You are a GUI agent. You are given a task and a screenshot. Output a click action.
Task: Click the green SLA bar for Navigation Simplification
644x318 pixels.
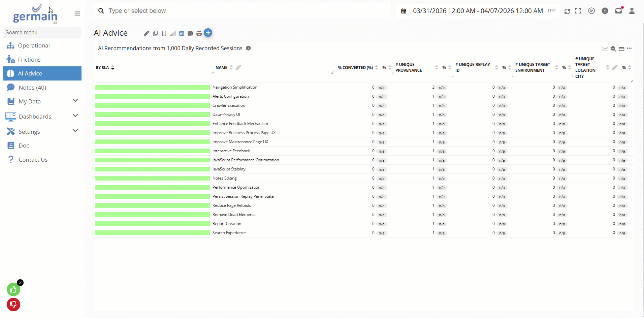click(x=152, y=87)
